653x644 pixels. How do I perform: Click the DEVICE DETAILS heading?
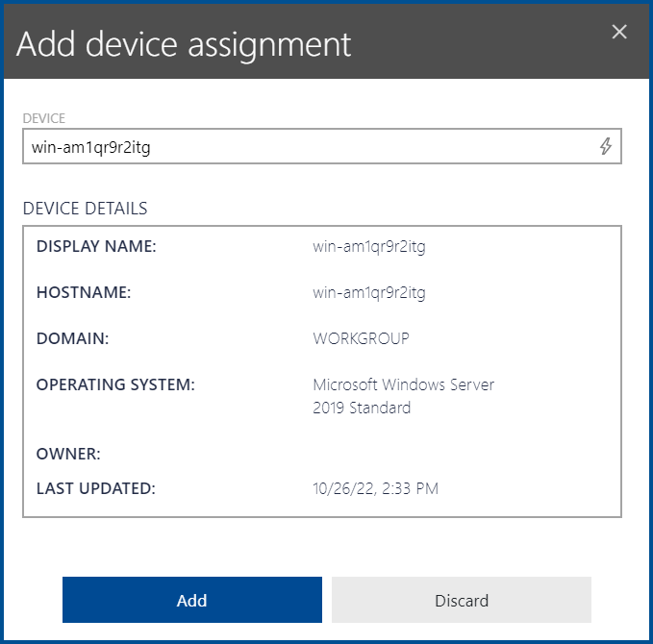coord(86,209)
